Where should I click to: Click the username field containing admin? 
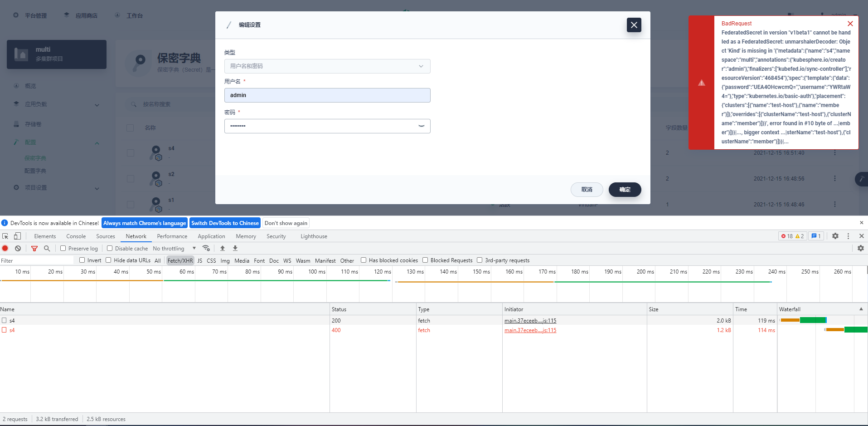click(x=327, y=95)
